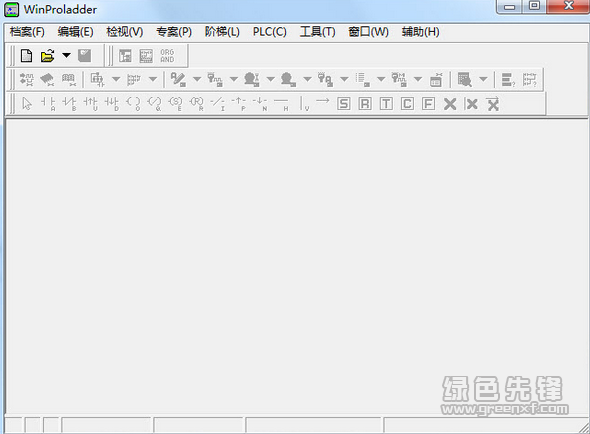Expand the dropdown arrow beside Open folder
This screenshot has width=590, height=434.
click(66, 56)
